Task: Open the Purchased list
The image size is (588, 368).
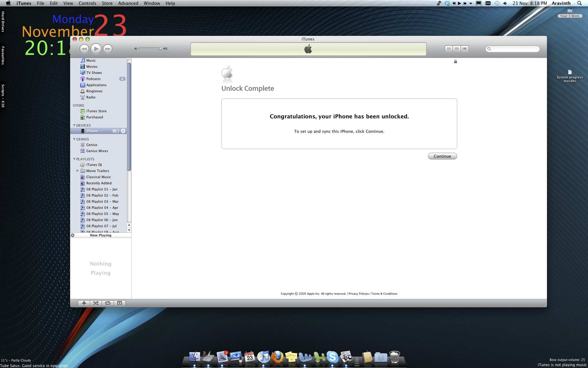Action: tap(94, 117)
